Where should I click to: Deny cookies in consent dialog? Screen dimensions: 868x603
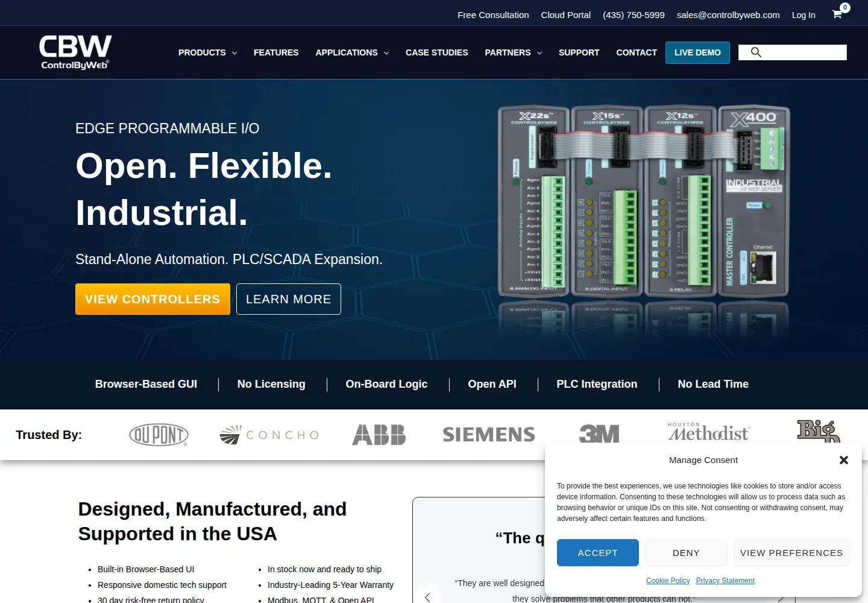(686, 553)
